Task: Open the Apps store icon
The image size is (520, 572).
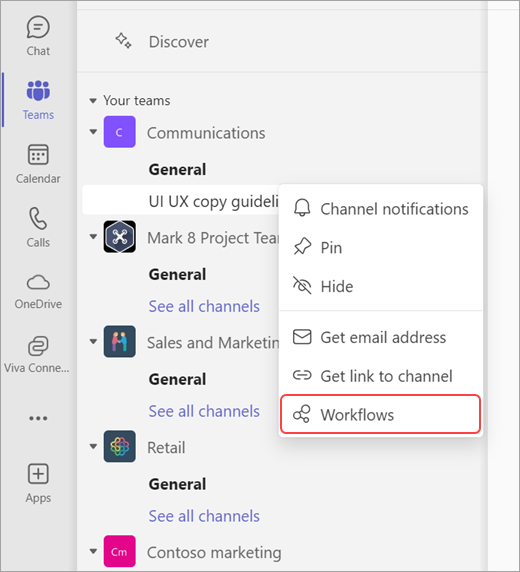Action: 38,483
